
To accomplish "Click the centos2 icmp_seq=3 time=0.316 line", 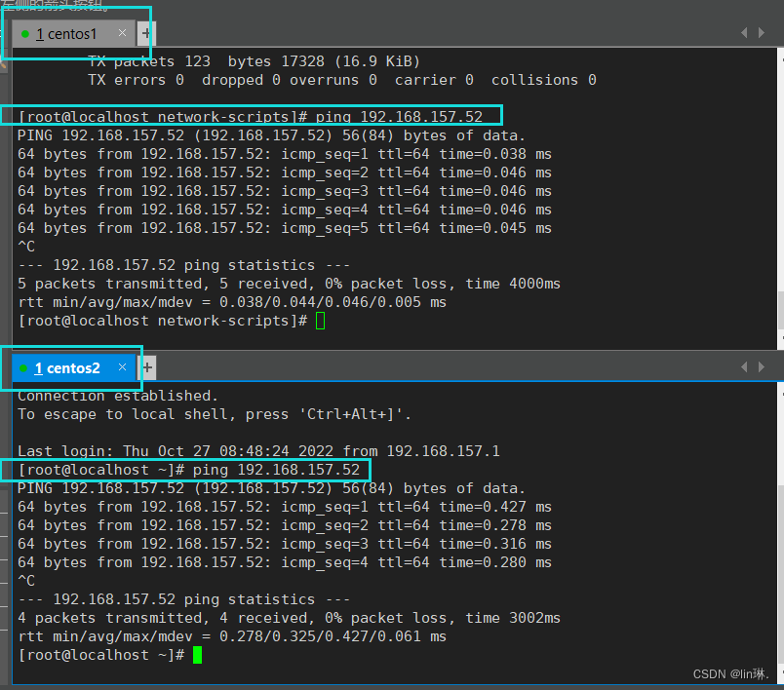I will (285, 544).
